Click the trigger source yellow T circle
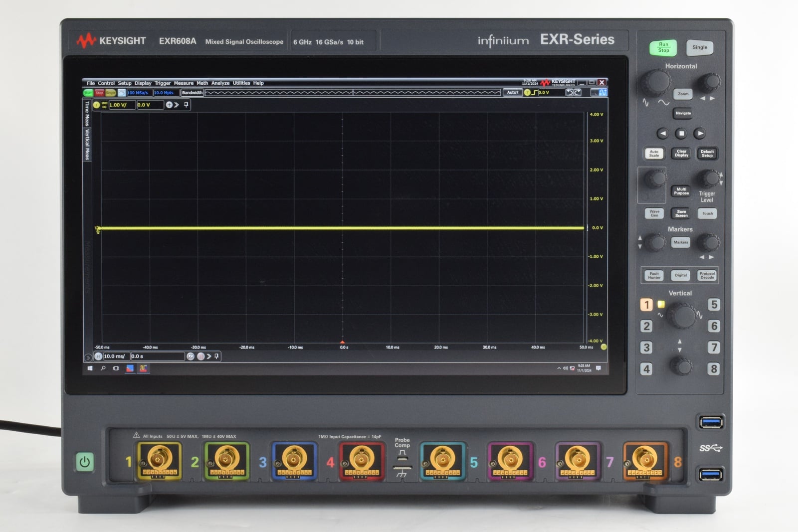The width and height of the screenshot is (798, 532). 527,93
